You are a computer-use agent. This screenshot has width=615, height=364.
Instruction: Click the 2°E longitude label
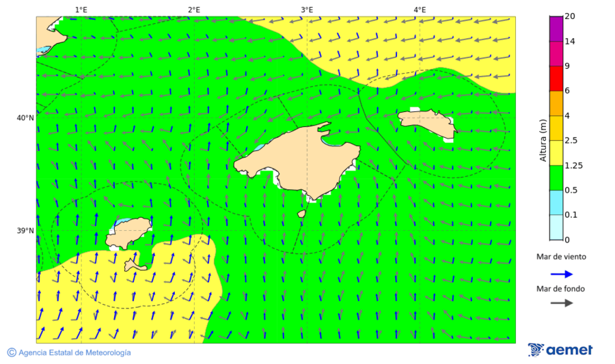click(x=194, y=10)
